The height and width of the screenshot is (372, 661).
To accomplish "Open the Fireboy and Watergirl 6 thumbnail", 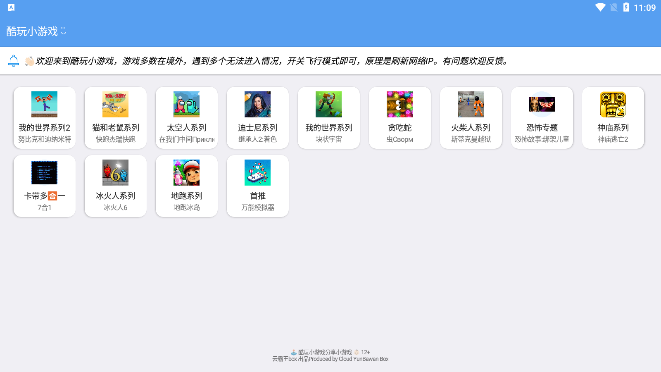I will pyautogui.click(x=116, y=173).
